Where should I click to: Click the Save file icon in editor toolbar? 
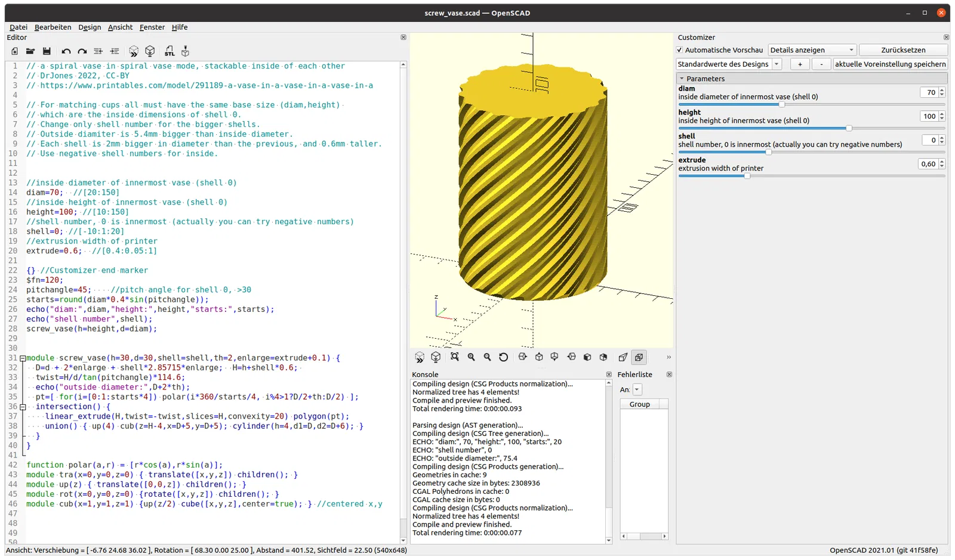click(47, 51)
